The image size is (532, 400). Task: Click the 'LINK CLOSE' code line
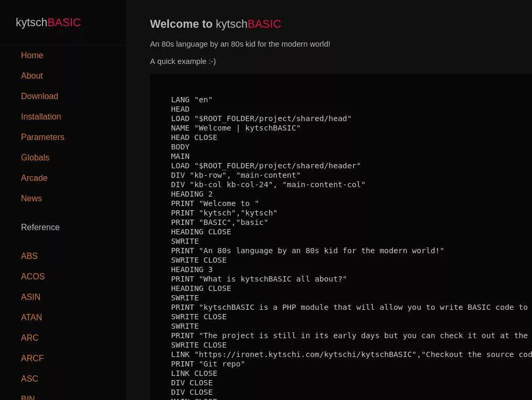pos(194,374)
